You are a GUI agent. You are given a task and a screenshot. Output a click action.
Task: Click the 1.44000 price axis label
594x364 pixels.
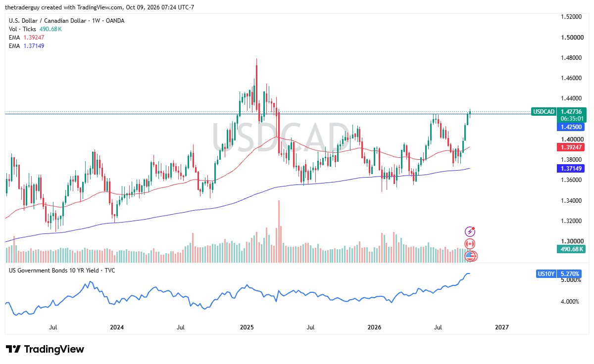point(571,98)
